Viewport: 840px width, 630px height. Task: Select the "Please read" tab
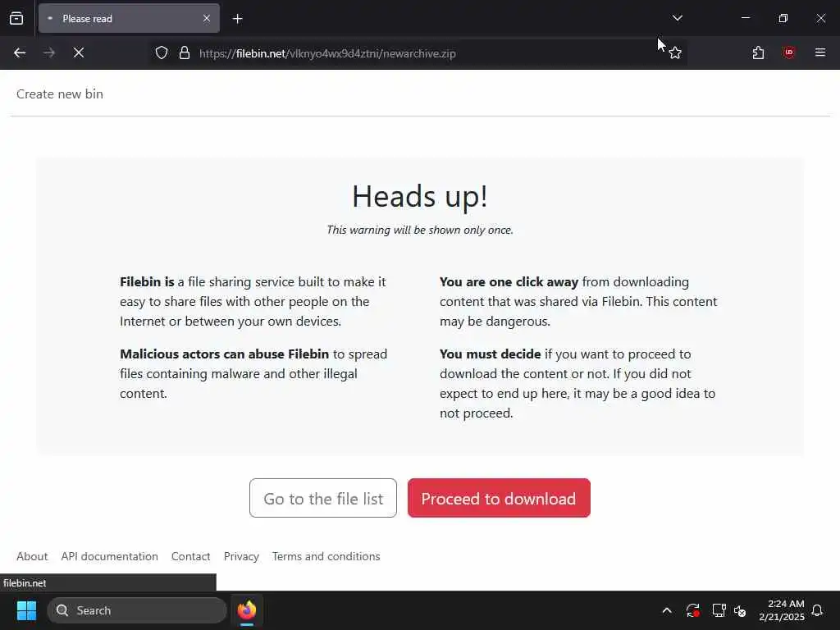(x=129, y=18)
